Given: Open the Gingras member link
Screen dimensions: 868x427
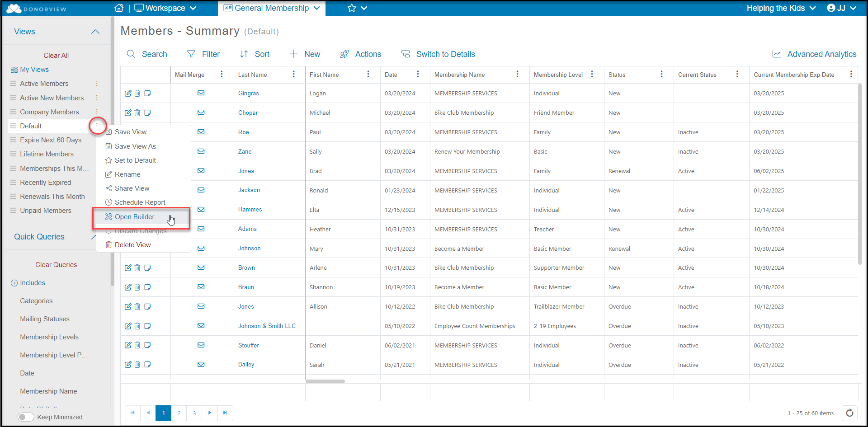Looking at the screenshot, I should point(249,94).
